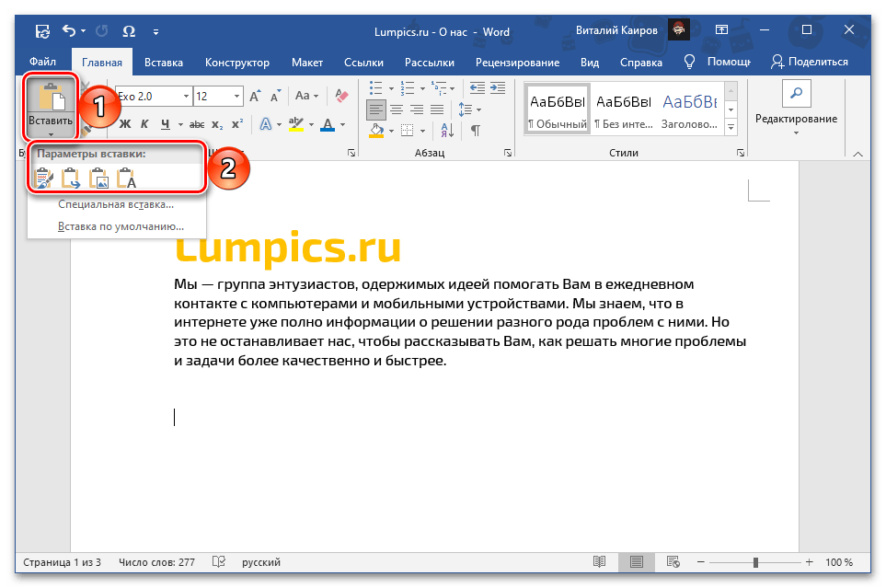886x588 pixels.
Task: Toggle bold formatting (Ж)
Action: pyautogui.click(x=126, y=124)
